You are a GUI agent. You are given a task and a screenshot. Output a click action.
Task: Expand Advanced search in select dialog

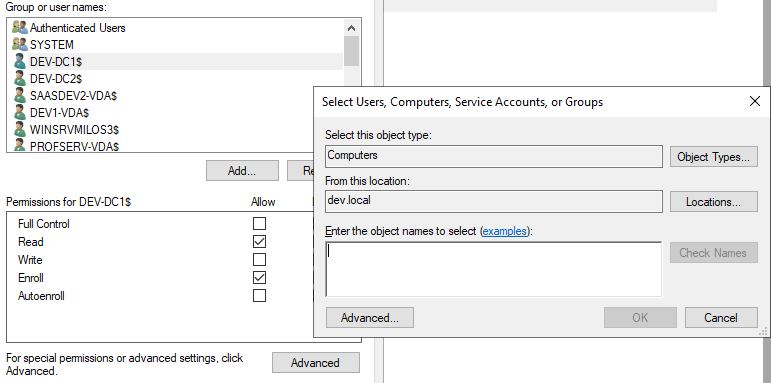pos(370,318)
